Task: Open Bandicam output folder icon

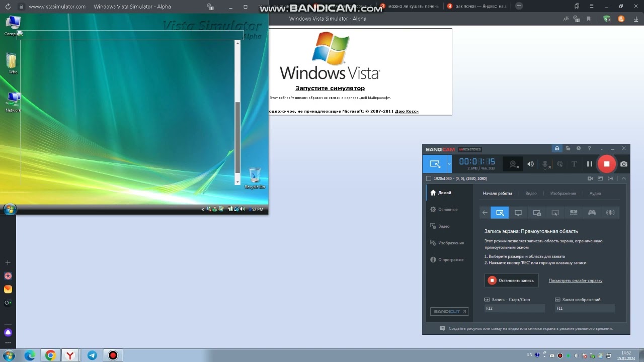Action: pyautogui.click(x=568, y=148)
